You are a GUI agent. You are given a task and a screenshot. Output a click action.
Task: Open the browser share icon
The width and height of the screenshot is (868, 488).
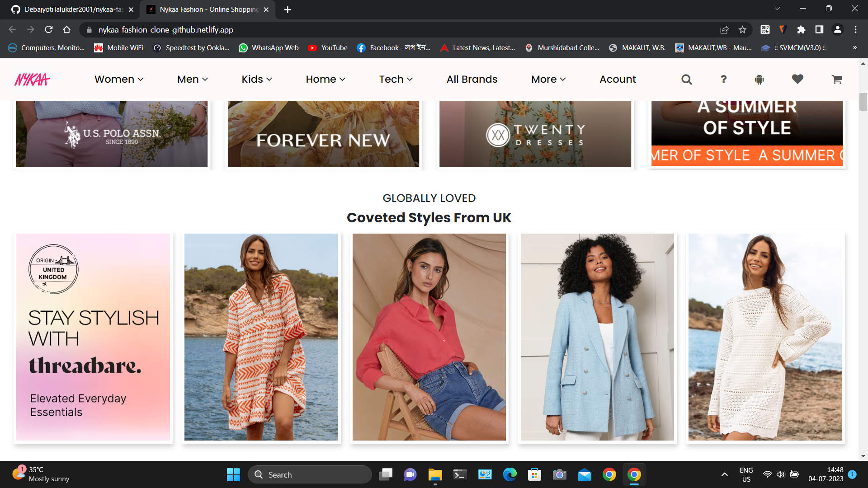click(x=724, y=29)
